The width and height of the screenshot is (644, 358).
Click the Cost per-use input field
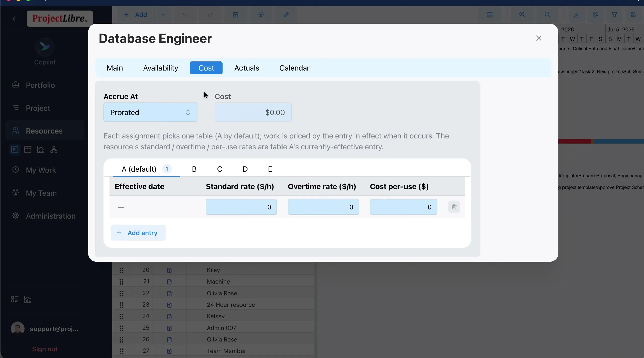click(404, 207)
